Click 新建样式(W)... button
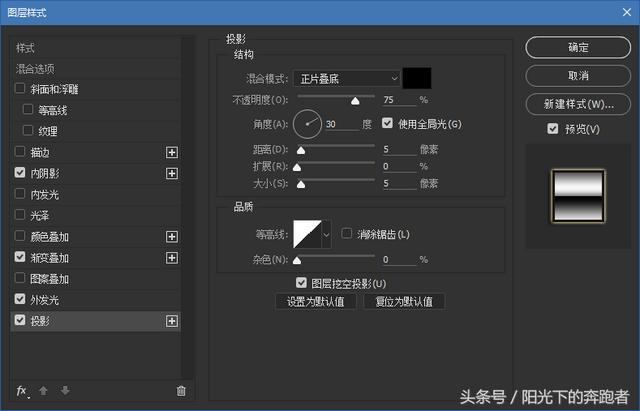 point(578,104)
